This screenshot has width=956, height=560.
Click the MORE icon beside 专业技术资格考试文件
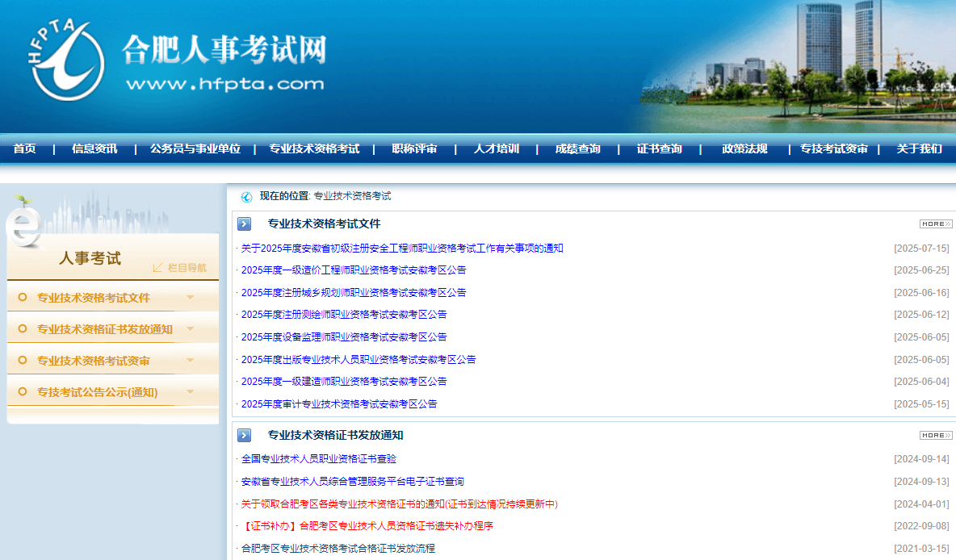pyautogui.click(x=936, y=224)
